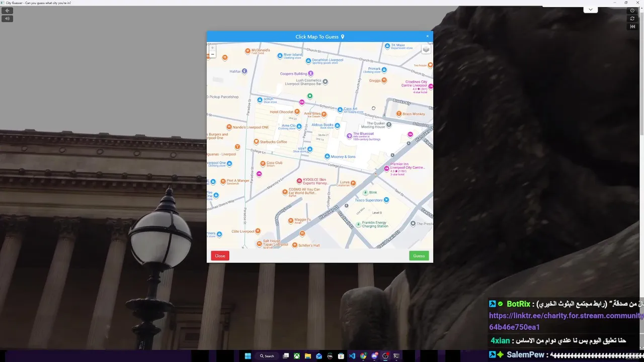Click the Arne Clo clothing pin

[299, 126]
